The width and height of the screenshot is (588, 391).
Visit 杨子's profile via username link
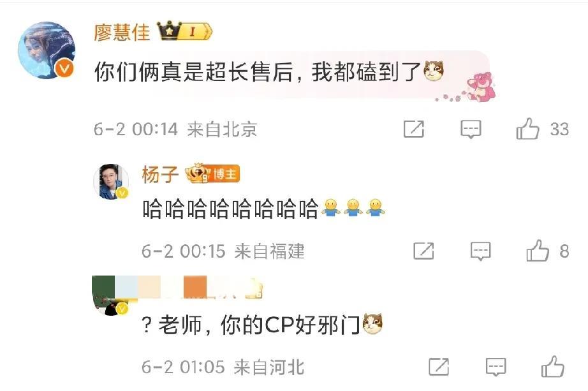pyautogui.click(x=160, y=175)
